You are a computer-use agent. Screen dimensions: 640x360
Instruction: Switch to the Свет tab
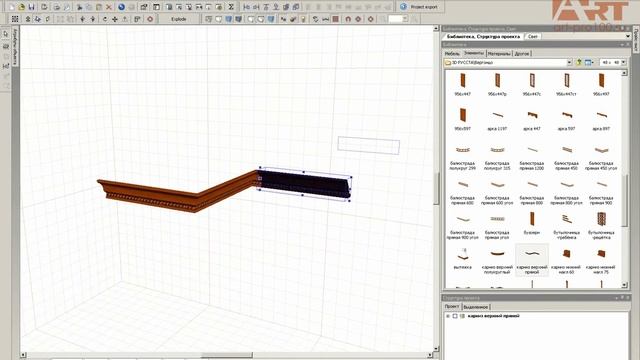[533, 36]
